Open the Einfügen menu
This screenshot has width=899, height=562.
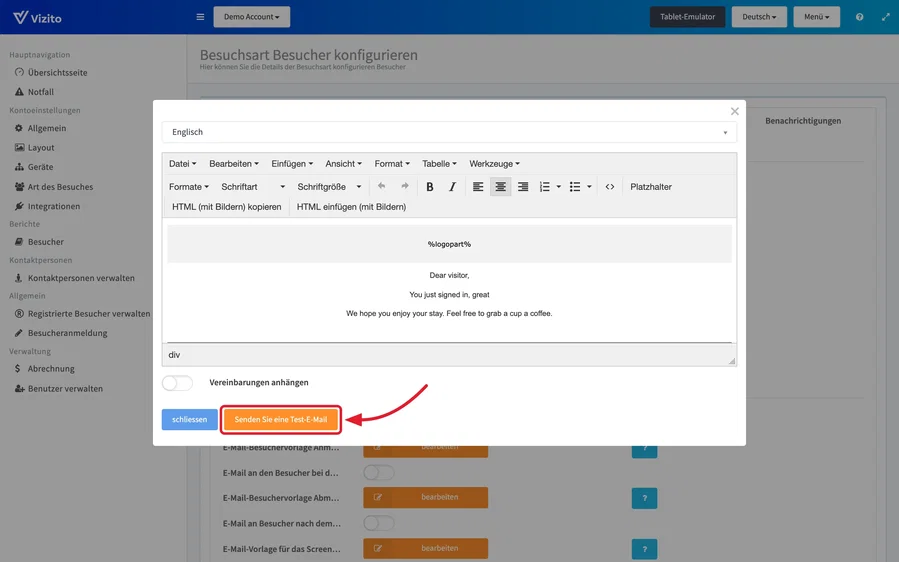(292, 163)
